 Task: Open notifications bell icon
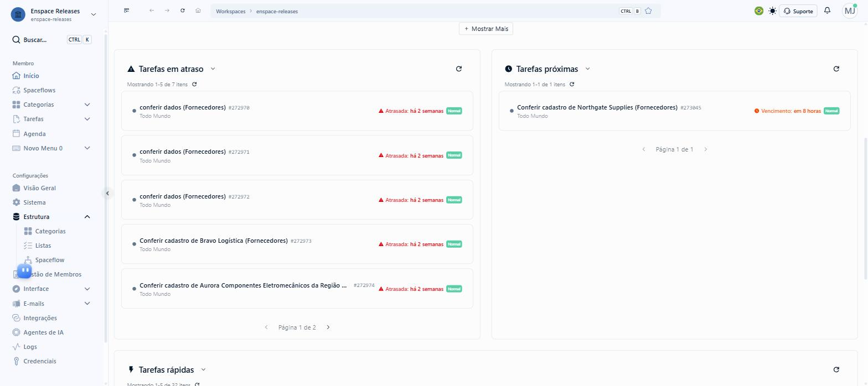(x=827, y=11)
